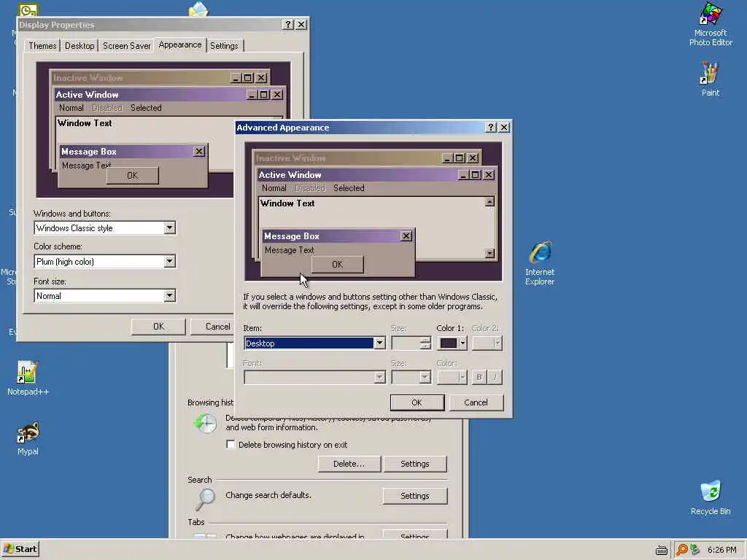Switch to the Screen Saver tab
747x560 pixels.
click(x=126, y=46)
